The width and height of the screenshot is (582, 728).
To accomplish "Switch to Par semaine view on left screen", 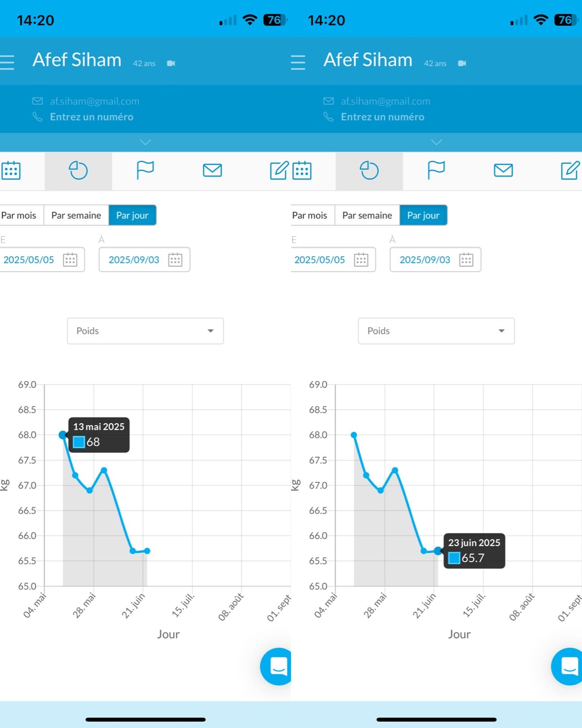I will click(76, 215).
